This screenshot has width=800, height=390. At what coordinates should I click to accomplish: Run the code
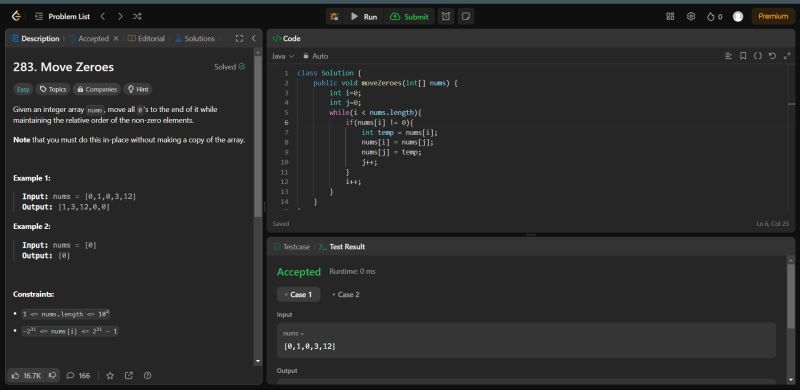(364, 16)
